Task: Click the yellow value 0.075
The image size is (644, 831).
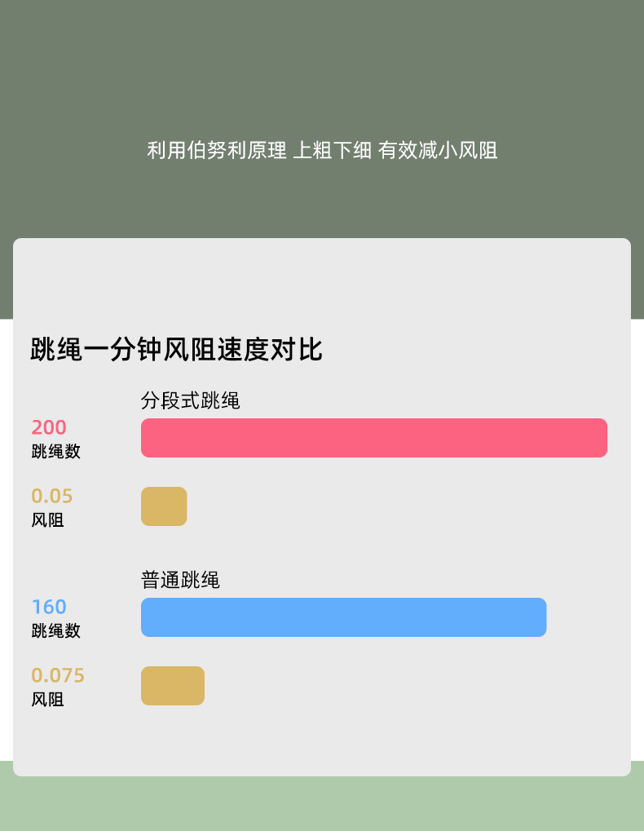Action: [x=58, y=675]
